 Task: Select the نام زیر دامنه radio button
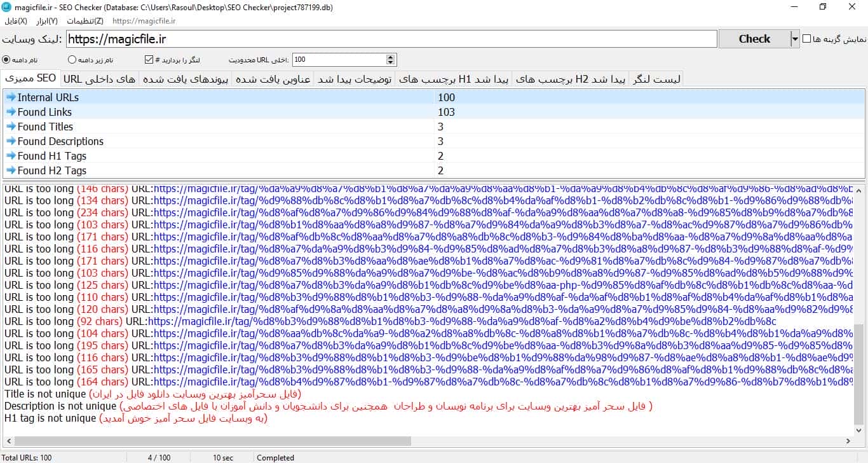pyautogui.click(x=72, y=60)
